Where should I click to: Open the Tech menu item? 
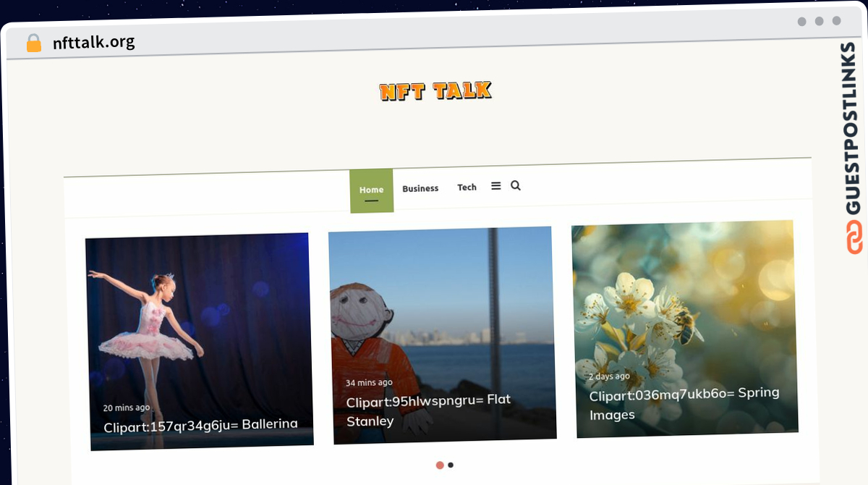[x=467, y=187]
